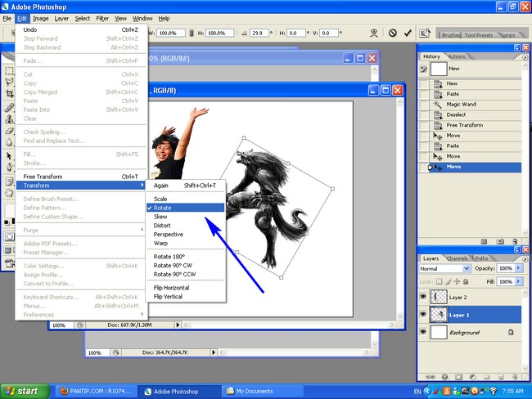Toggle lock image pixels brush icon
Screen dimensions: 532x399
(x=449, y=281)
